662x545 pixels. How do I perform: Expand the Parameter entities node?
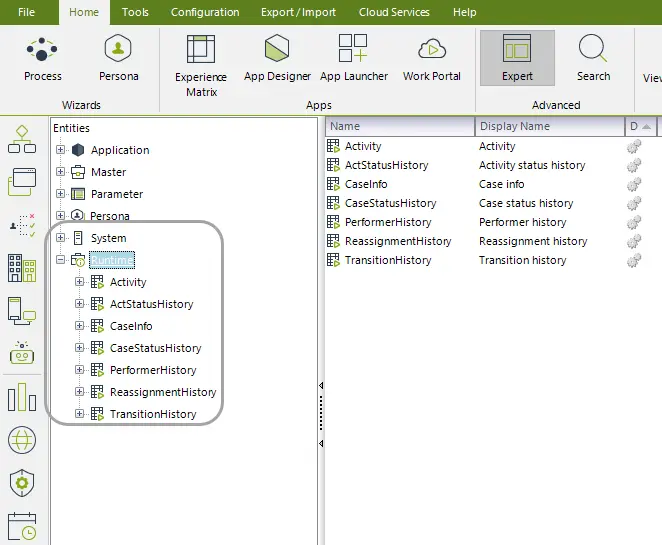[x=60, y=193]
